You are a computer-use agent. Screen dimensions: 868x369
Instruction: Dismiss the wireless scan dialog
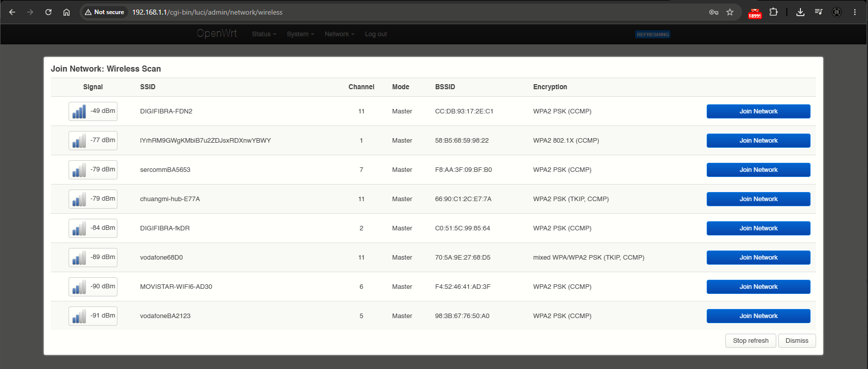click(796, 341)
